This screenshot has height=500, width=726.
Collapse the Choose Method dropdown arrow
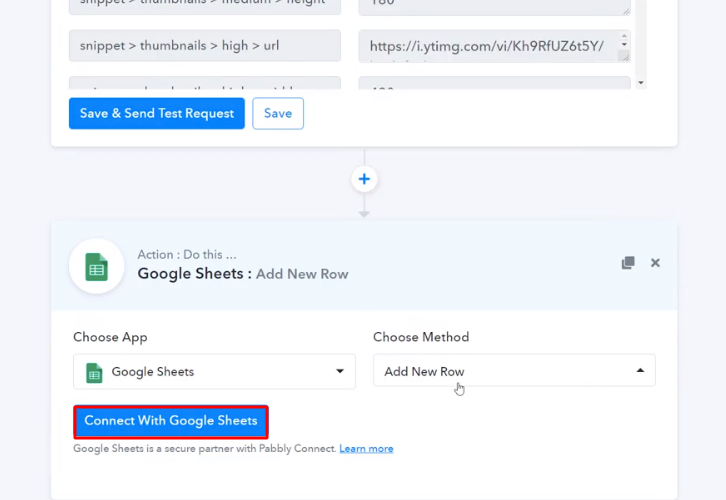[640, 370]
